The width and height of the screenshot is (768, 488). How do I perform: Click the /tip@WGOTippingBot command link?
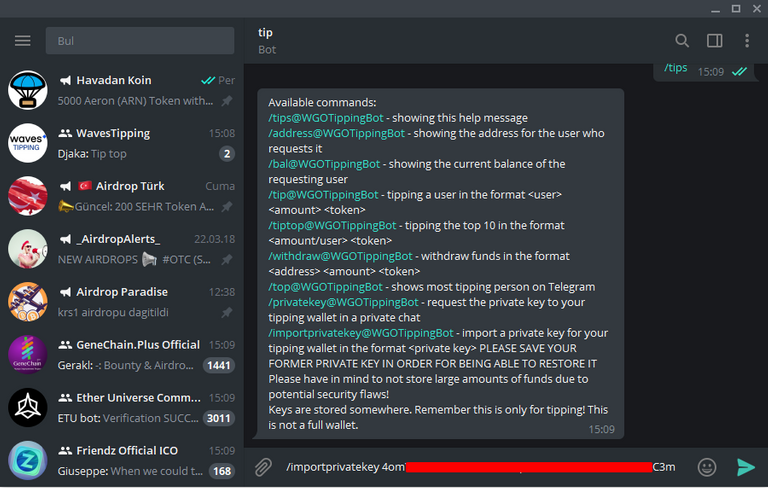[x=323, y=195]
